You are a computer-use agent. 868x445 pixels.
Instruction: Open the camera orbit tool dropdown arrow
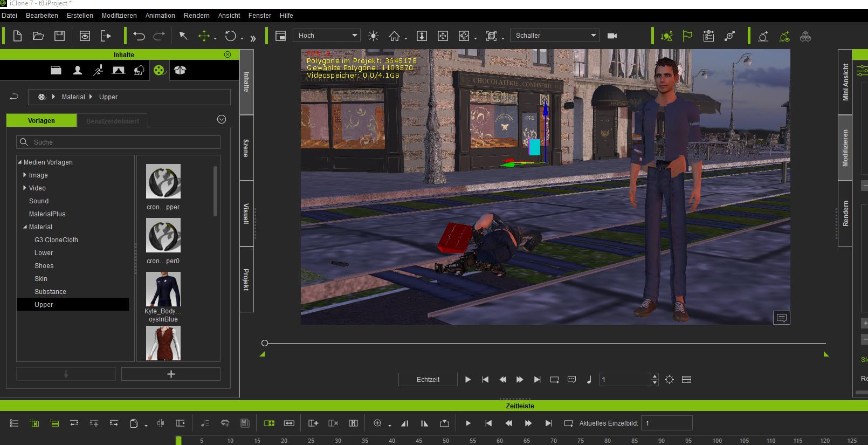tap(476, 38)
